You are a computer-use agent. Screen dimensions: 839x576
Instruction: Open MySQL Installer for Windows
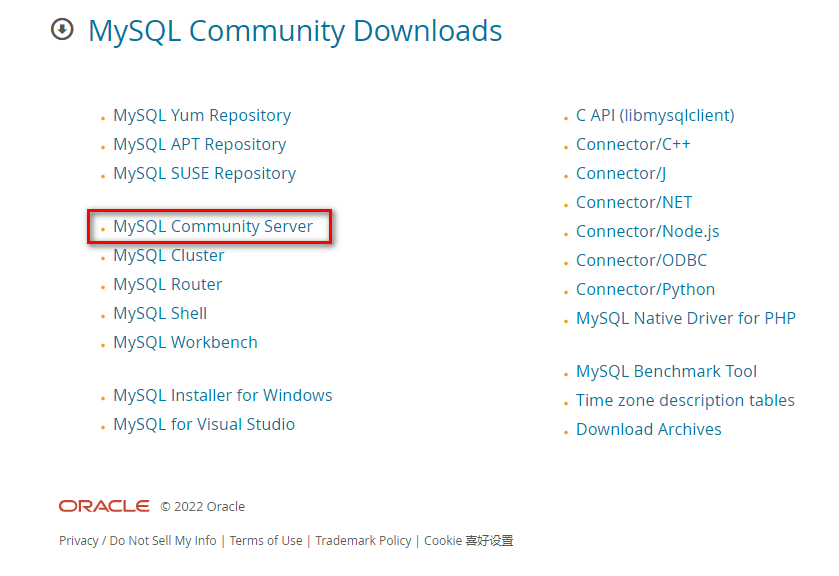[x=223, y=395]
